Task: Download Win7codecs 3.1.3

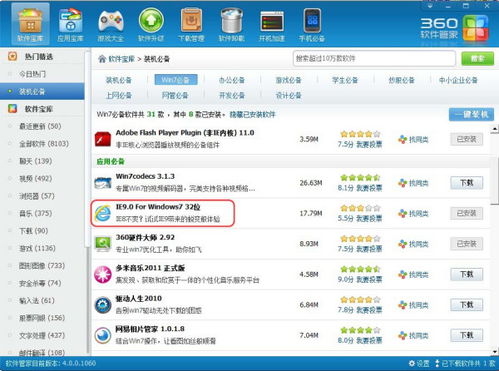Action: [467, 183]
